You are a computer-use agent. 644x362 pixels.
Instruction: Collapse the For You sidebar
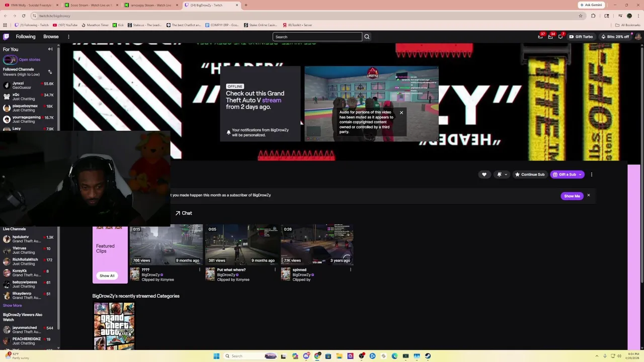pos(50,49)
